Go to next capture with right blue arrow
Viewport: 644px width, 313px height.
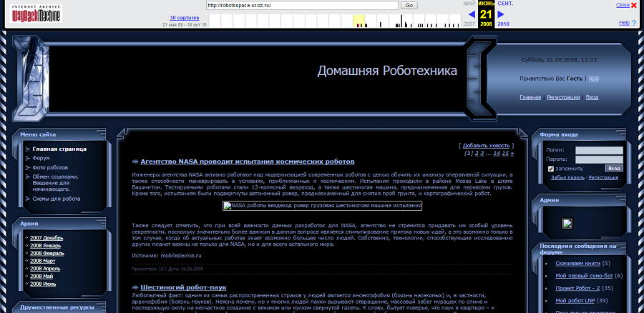coord(501,14)
